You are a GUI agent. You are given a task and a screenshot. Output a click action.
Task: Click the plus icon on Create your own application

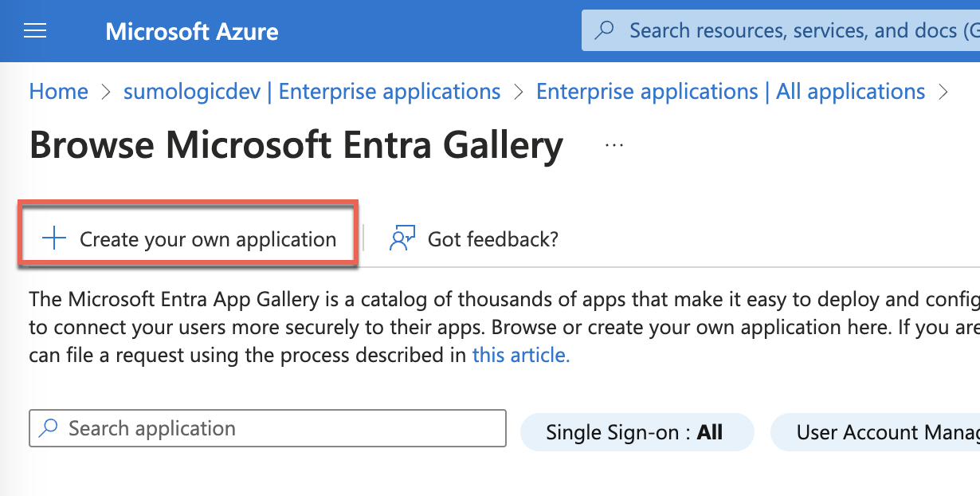click(53, 238)
